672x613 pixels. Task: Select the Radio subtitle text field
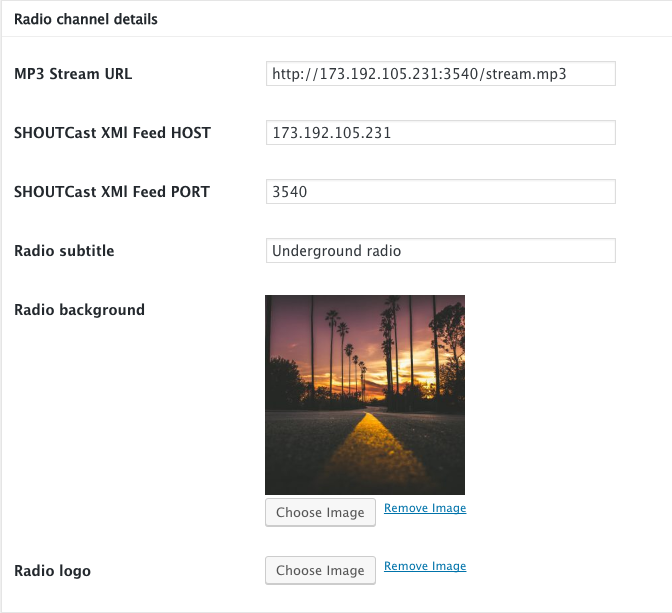[440, 251]
